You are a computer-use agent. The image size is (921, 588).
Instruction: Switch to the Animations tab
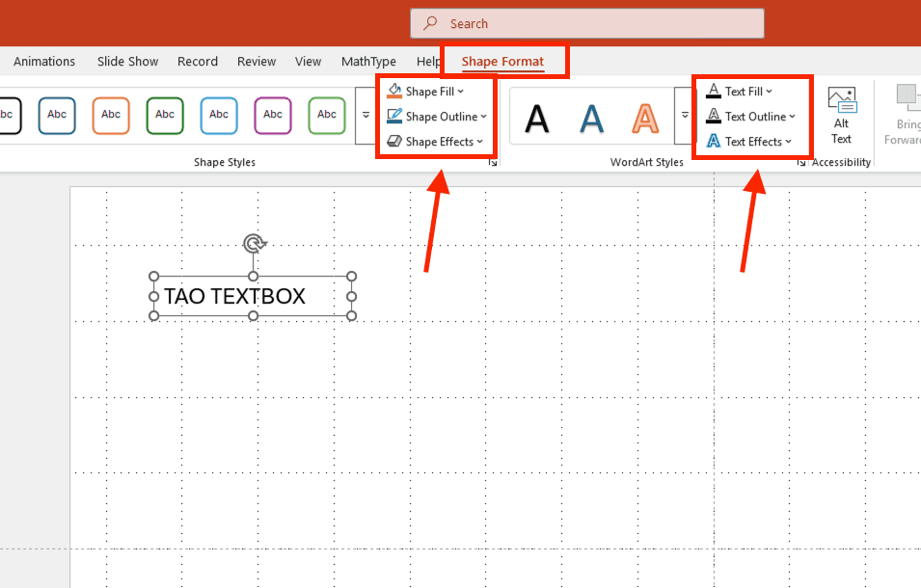point(44,61)
